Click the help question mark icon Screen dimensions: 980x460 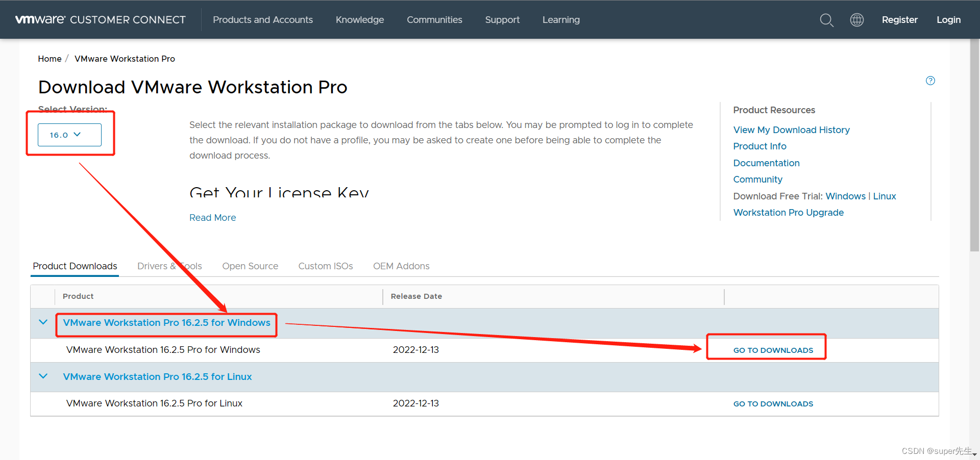point(930,81)
